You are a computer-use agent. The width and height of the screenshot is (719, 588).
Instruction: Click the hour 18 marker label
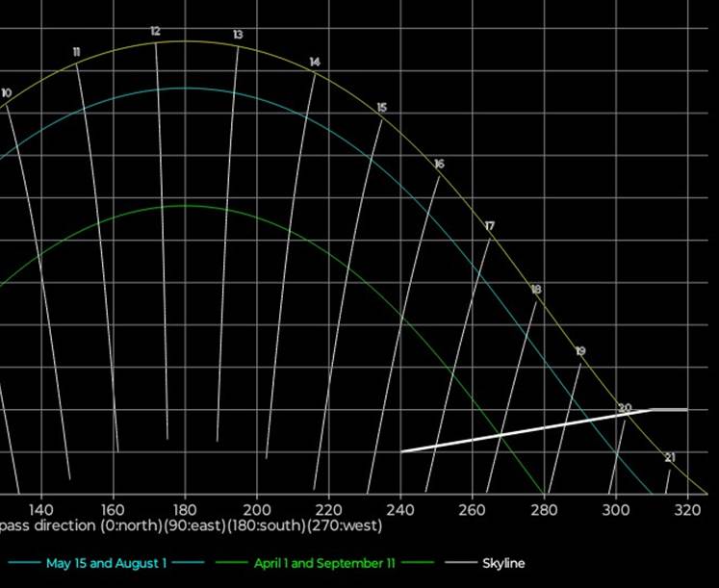[x=536, y=290]
